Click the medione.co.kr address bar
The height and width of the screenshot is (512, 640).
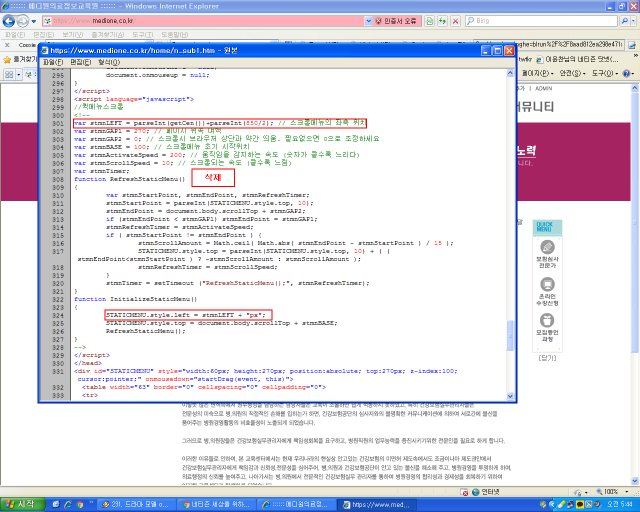203,21
